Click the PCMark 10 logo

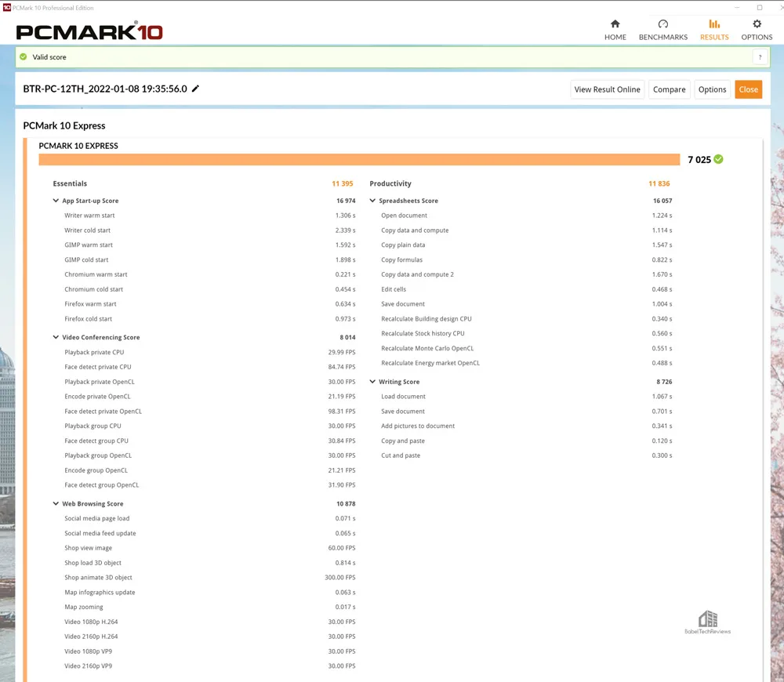(x=89, y=31)
